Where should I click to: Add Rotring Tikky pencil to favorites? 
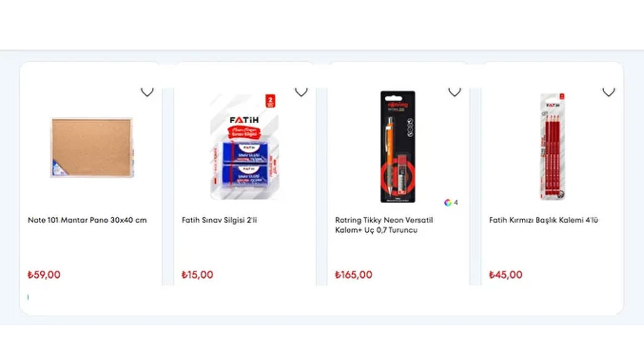coord(454,92)
